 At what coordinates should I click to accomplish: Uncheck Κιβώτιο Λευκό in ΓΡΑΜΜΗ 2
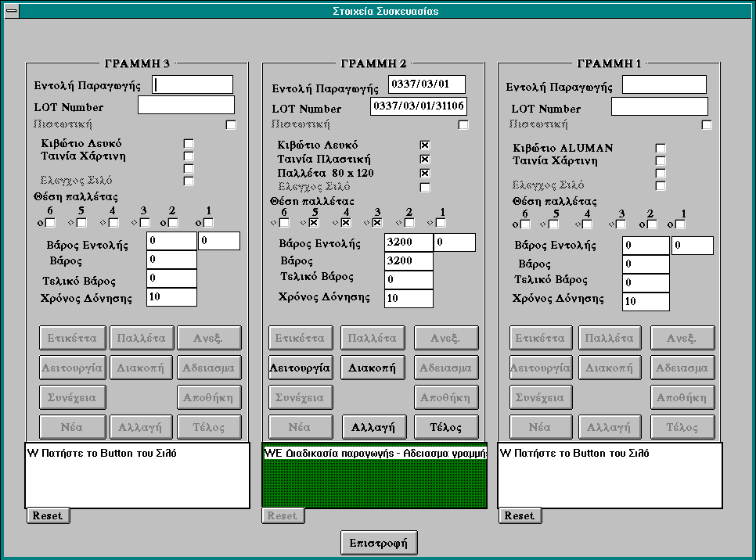[425, 145]
